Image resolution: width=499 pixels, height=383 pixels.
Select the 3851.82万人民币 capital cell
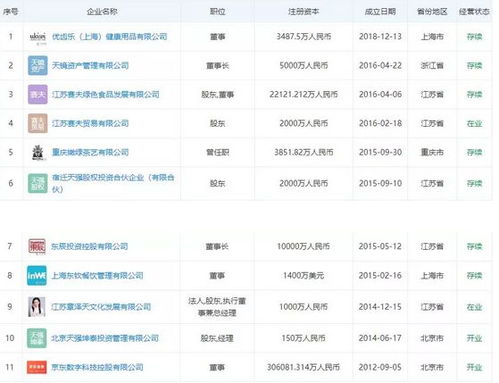pyautogui.click(x=303, y=152)
